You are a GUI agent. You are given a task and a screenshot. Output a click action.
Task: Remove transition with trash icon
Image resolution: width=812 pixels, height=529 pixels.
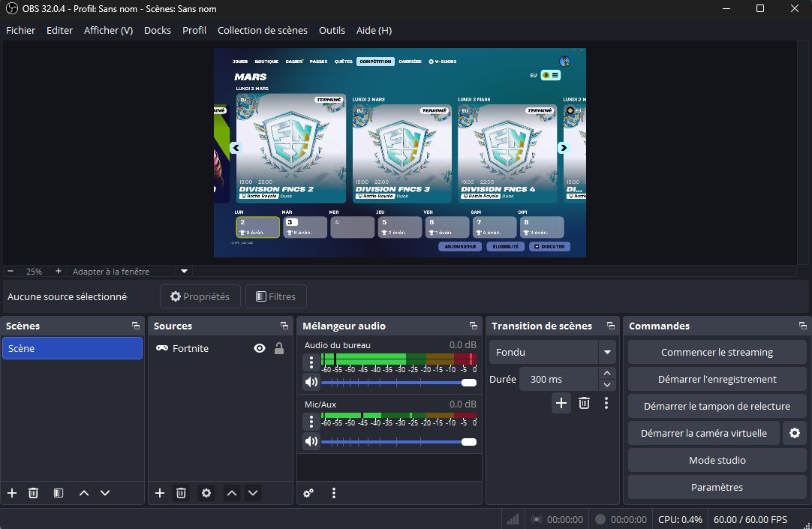[584, 403]
